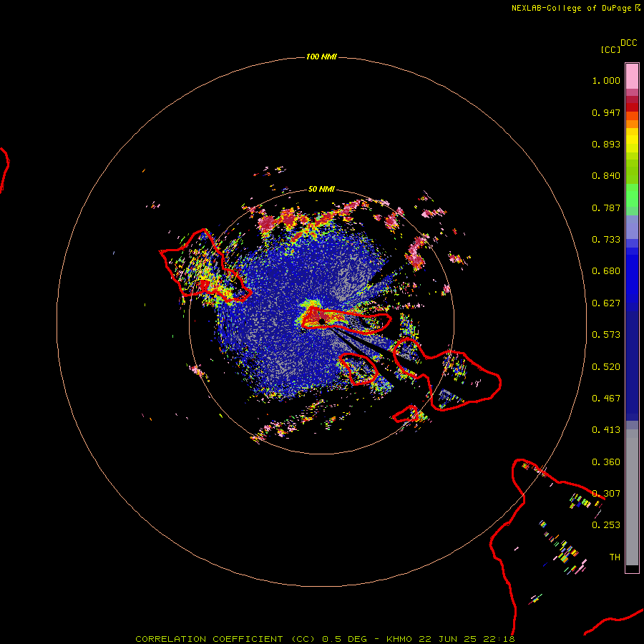Click the 22 JUN 25 date in caption

point(448,639)
